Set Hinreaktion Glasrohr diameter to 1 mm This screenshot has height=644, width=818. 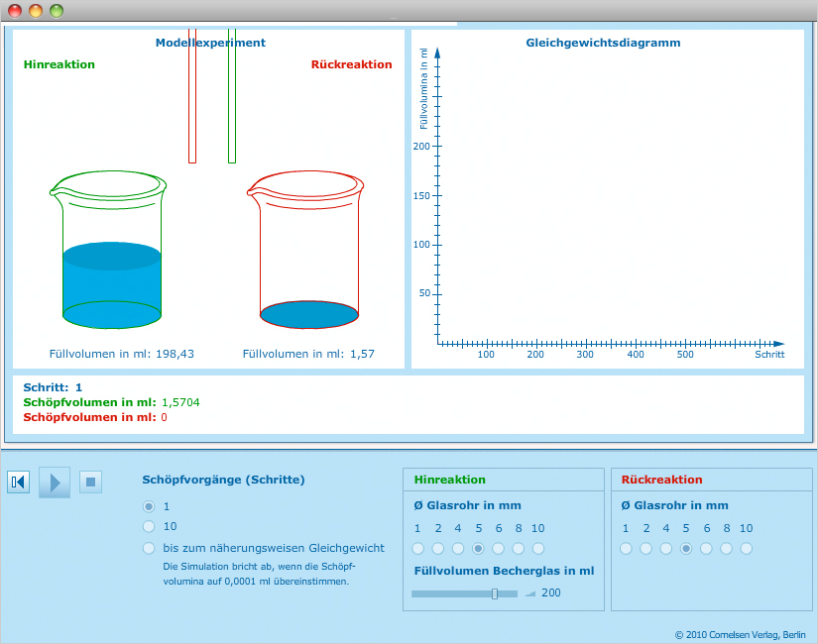[x=417, y=549]
